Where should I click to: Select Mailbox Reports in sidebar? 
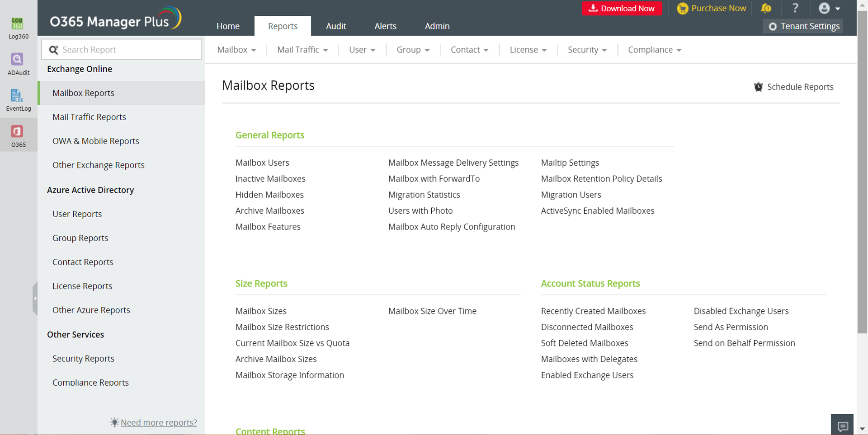pyautogui.click(x=122, y=93)
